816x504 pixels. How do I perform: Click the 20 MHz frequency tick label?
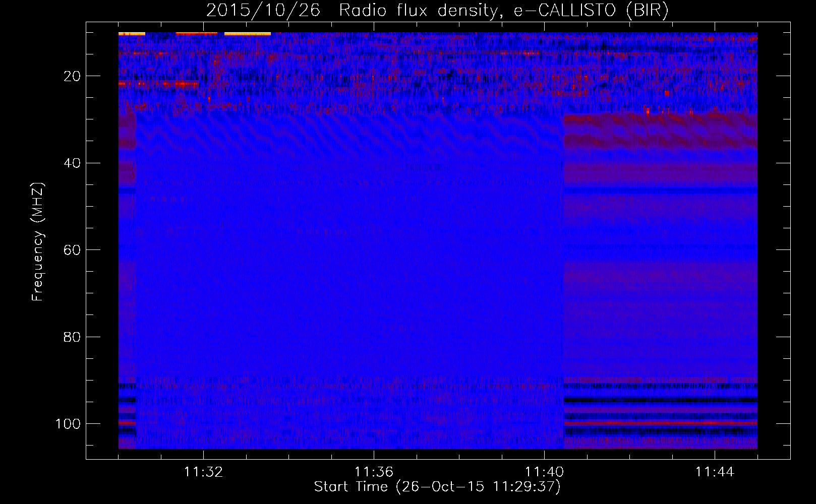tap(73, 76)
